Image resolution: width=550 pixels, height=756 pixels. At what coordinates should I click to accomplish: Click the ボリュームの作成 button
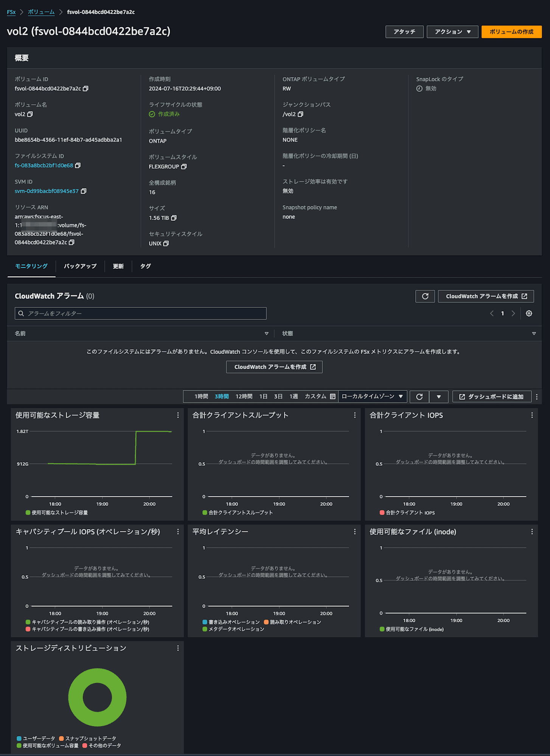tap(511, 32)
